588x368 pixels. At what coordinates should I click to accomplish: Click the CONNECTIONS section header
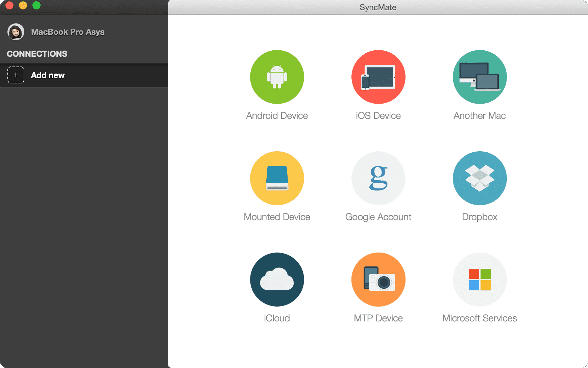[x=37, y=54]
